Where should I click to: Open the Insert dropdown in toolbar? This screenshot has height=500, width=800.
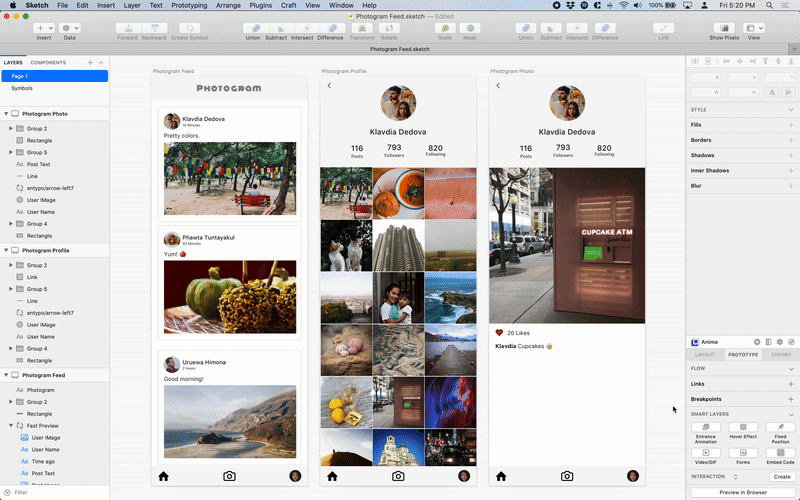point(45,29)
